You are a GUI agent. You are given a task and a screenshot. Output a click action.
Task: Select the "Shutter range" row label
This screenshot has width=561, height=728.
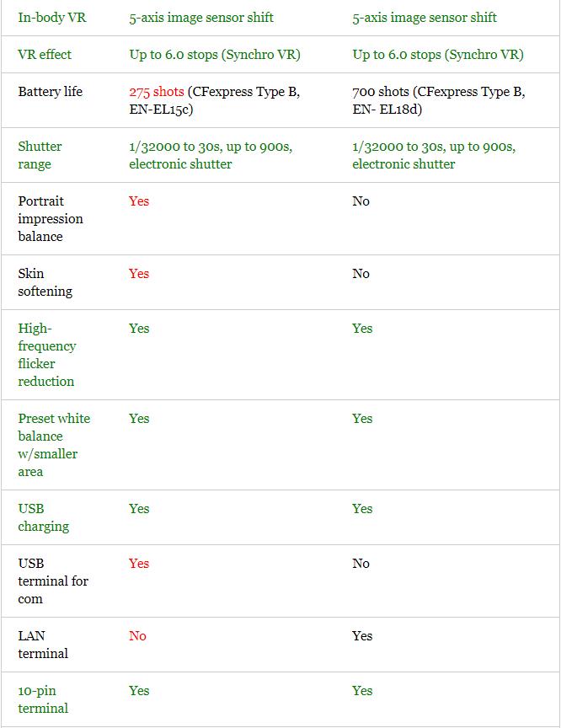[40, 155]
